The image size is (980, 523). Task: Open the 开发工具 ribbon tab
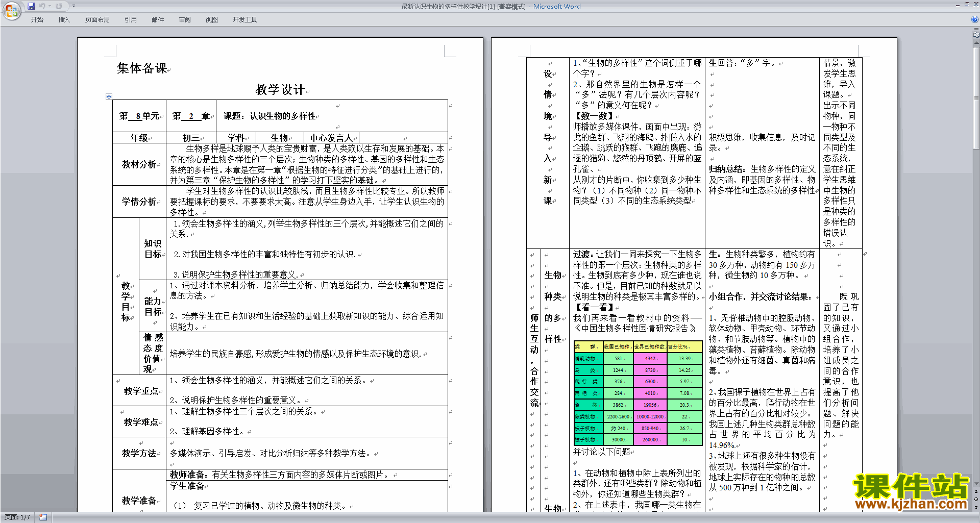click(245, 20)
